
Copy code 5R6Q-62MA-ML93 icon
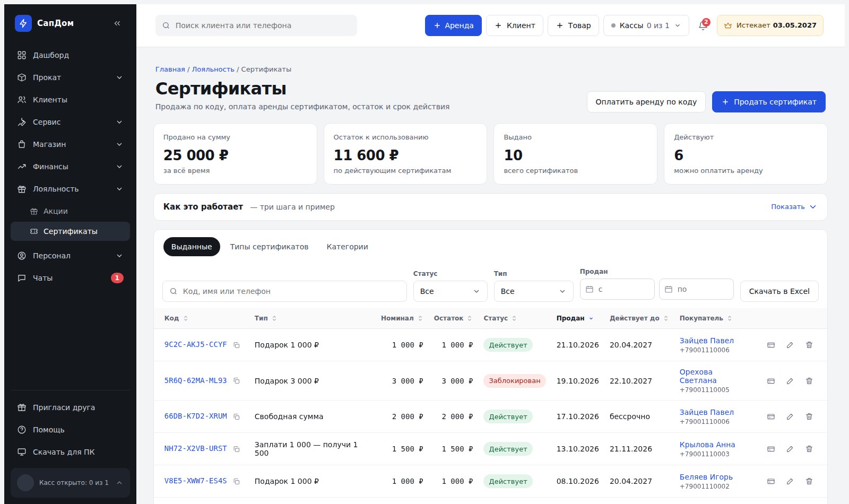(237, 381)
